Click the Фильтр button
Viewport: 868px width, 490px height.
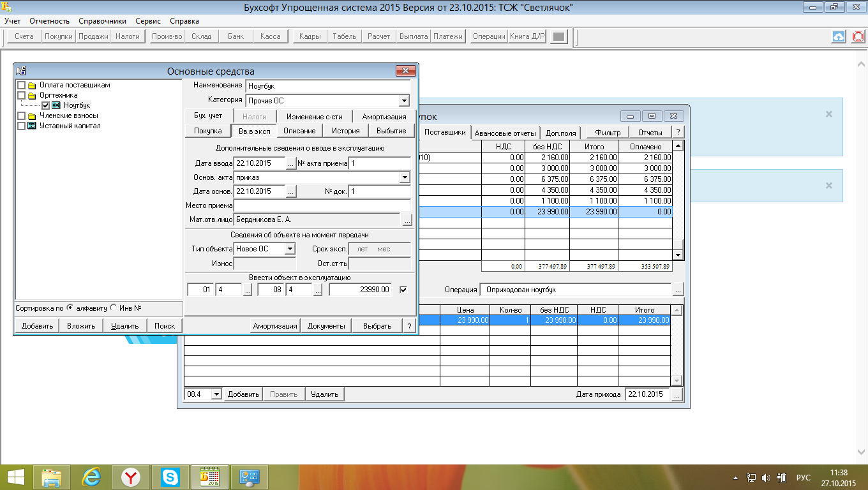click(607, 133)
